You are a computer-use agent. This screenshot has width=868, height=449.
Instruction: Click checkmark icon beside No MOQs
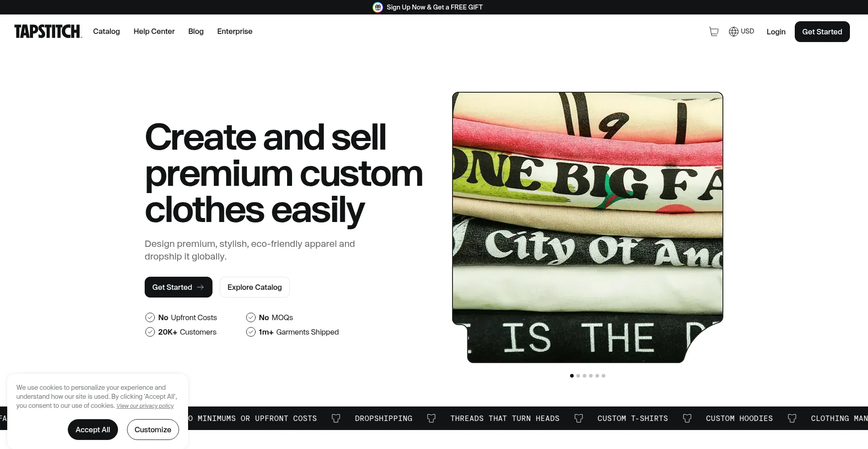click(251, 317)
